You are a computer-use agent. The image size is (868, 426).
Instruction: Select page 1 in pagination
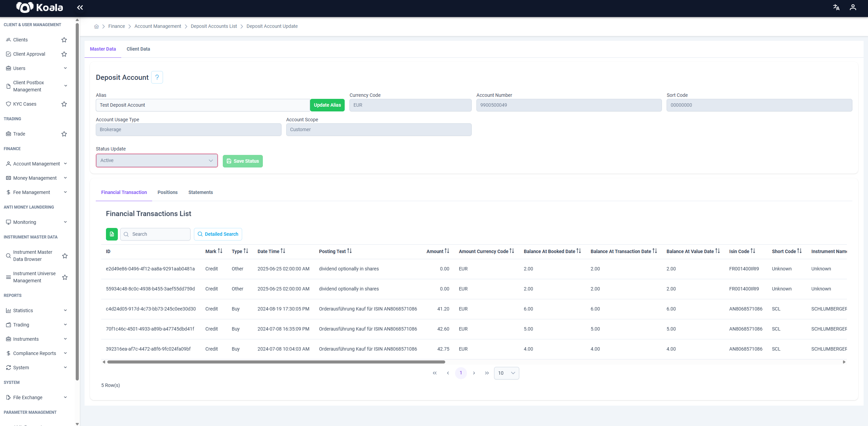(461, 373)
